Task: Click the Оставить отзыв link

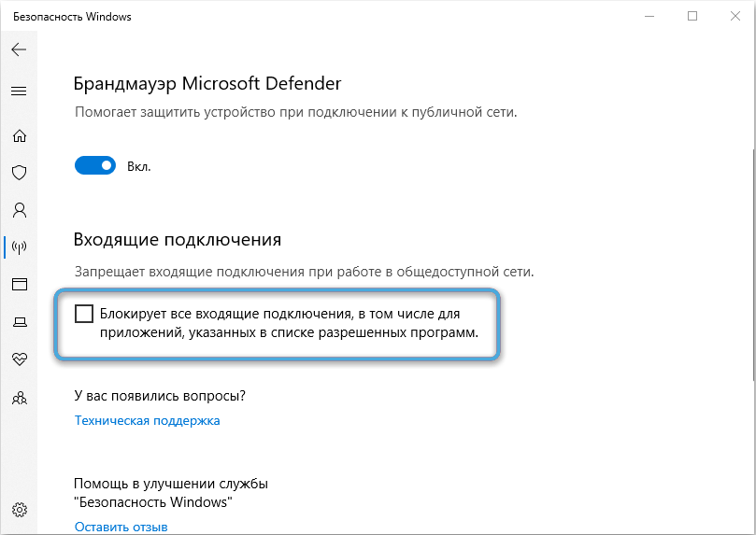Action: [121, 527]
